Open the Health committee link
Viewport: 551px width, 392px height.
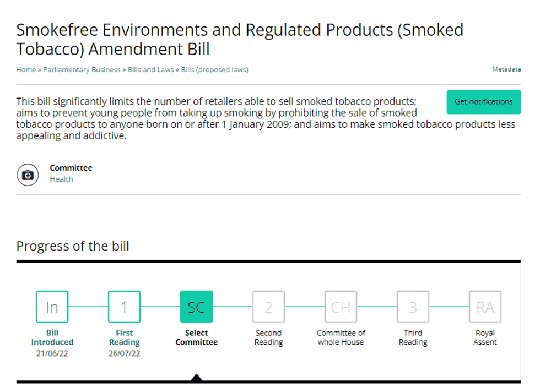(62, 179)
